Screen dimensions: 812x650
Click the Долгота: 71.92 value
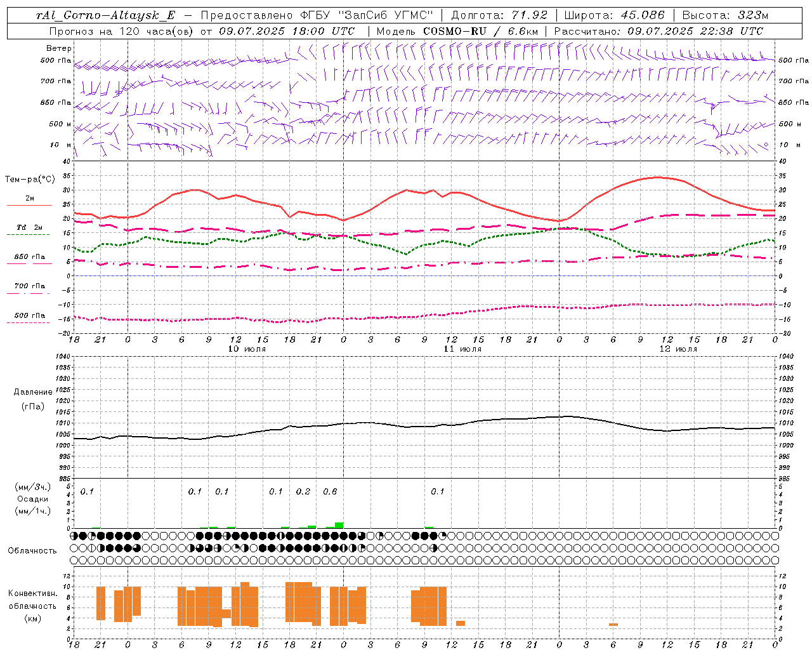tap(499, 16)
